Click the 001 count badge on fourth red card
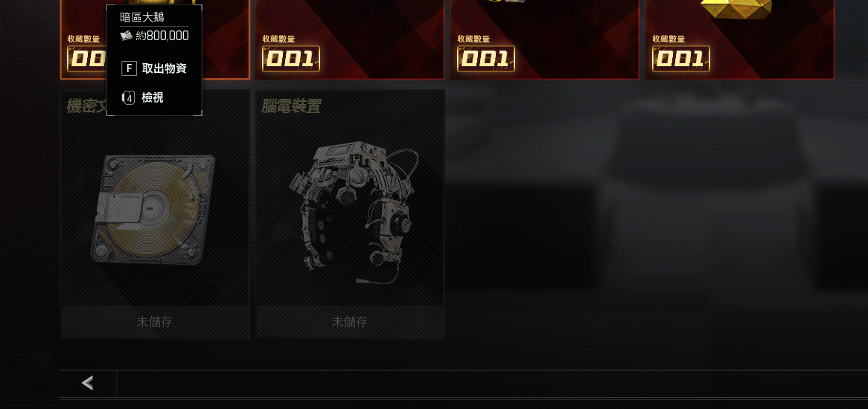This screenshot has height=409, width=868. point(681,59)
